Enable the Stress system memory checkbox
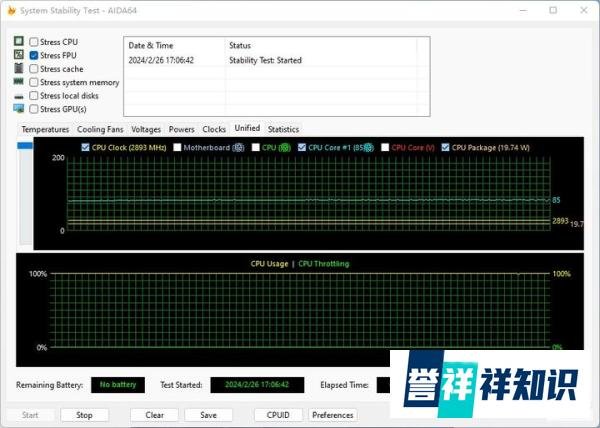The width and height of the screenshot is (600, 428). pyautogui.click(x=34, y=82)
